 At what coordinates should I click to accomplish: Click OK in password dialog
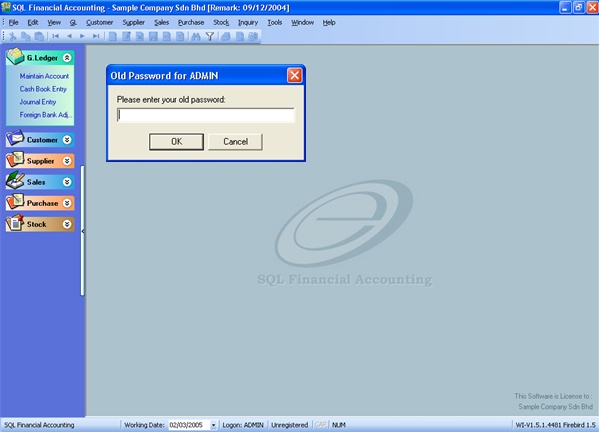point(176,142)
